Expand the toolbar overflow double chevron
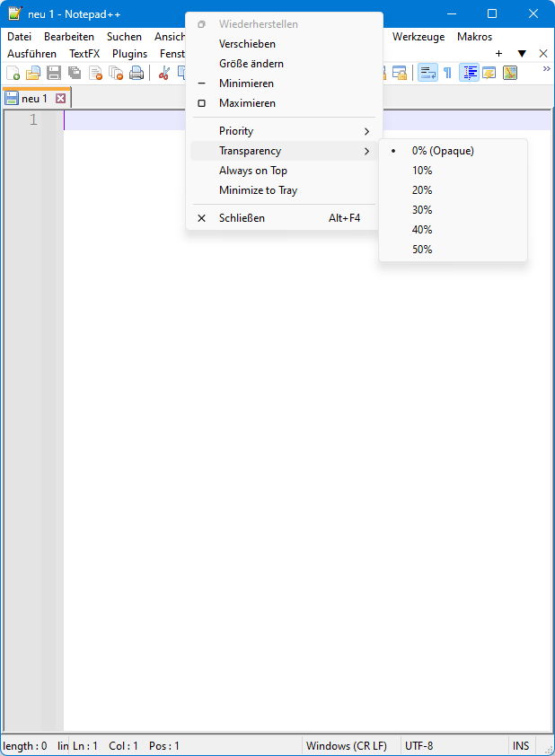The height and width of the screenshot is (756, 555). pos(546,69)
